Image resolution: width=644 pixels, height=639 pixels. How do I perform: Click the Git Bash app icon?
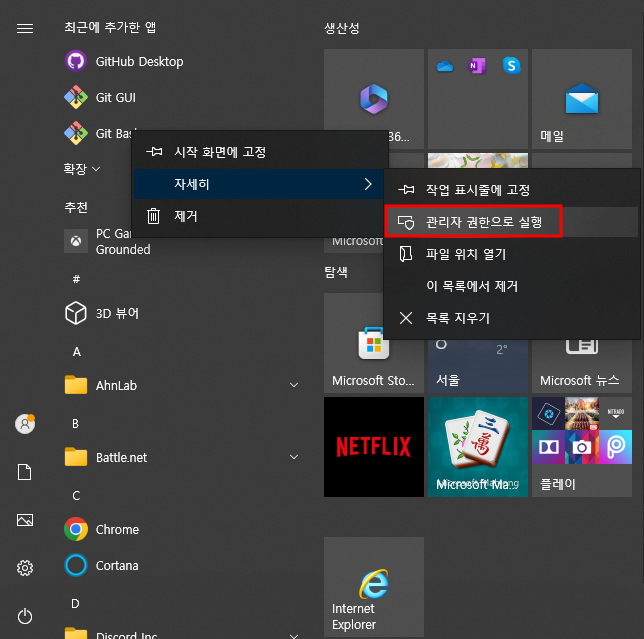[76, 133]
